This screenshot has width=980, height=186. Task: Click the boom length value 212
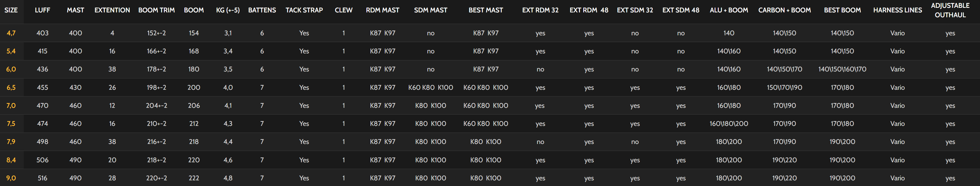point(194,124)
